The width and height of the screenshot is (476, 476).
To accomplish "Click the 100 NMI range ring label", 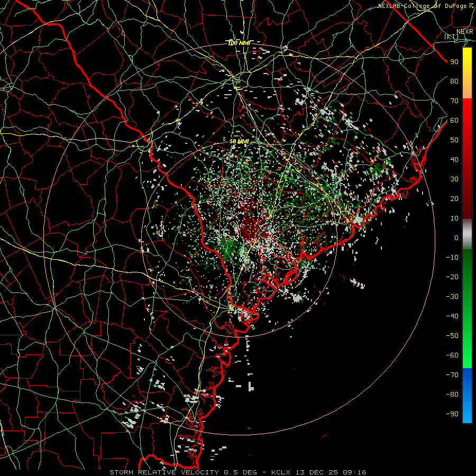I will tap(239, 43).
